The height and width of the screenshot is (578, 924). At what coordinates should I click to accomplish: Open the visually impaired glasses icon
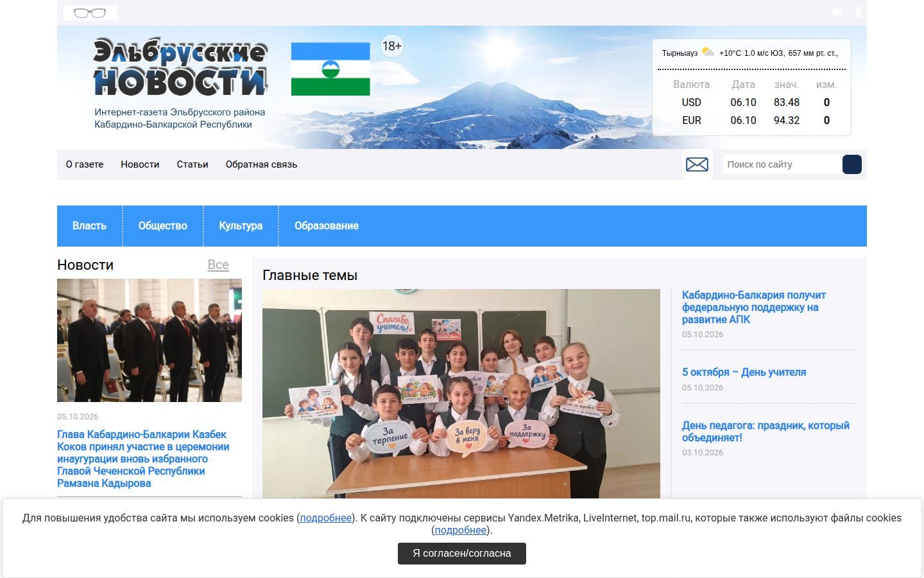[90, 13]
